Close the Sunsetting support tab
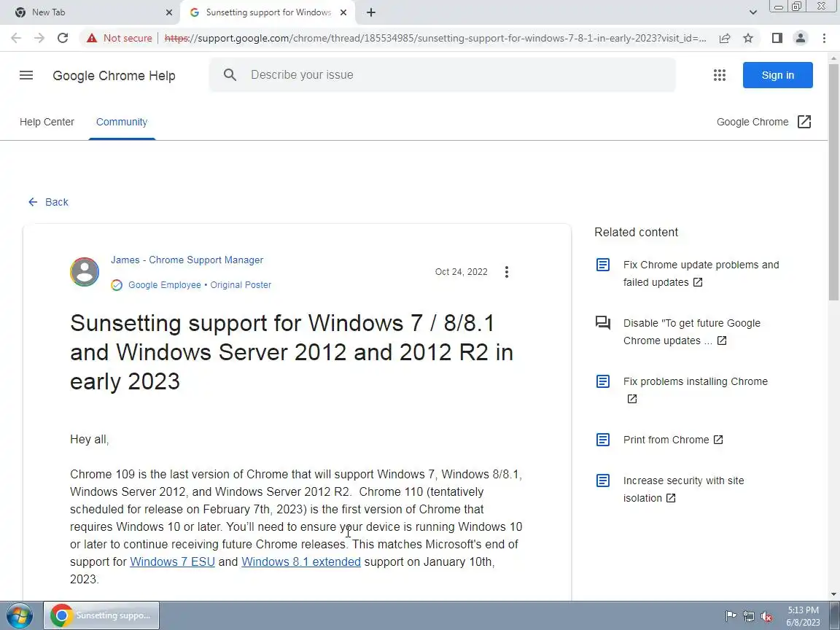840x630 pixels. tap(343, 12)
